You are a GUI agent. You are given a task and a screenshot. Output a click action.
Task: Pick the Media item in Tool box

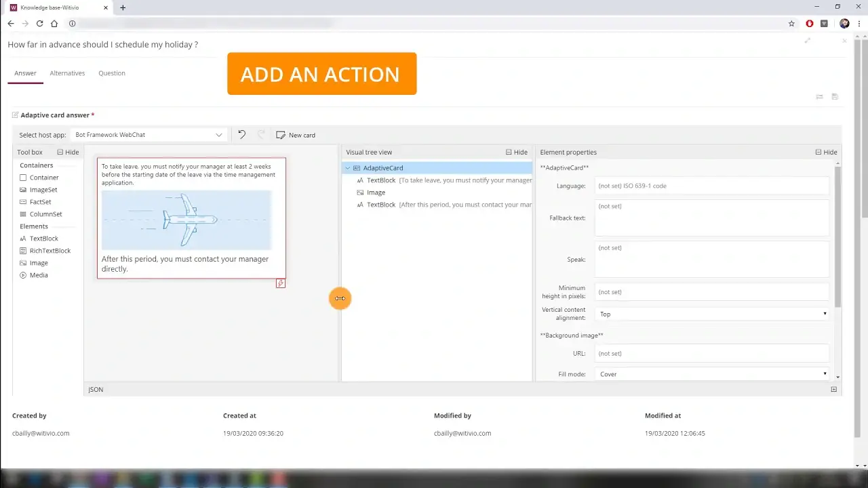tap(34, 275)
